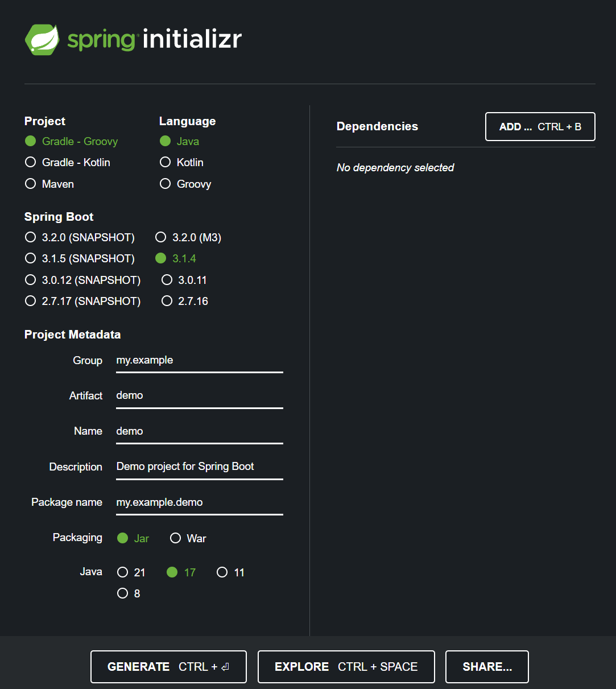
Task: Click the spring initializr title text
Action: (155, 39)
